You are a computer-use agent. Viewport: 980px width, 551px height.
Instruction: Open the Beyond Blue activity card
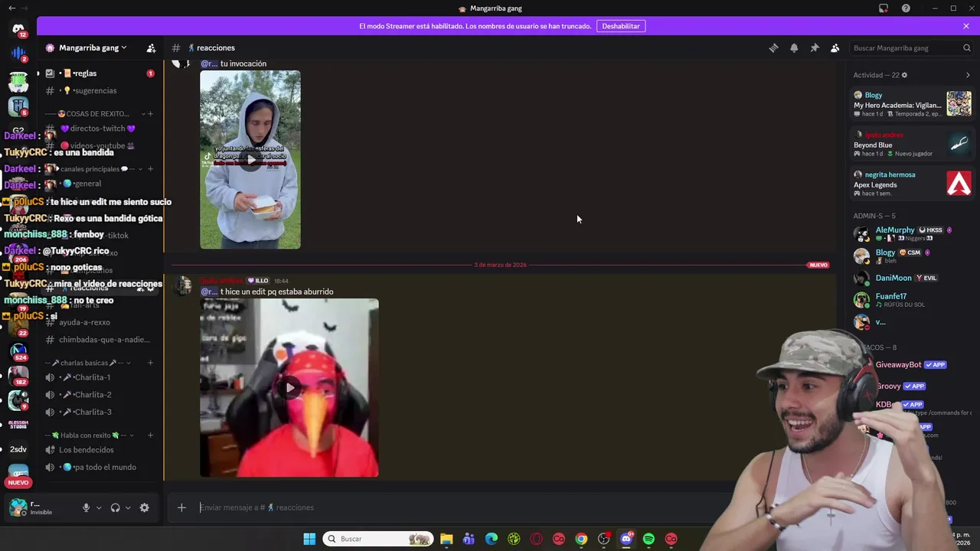(912, 144)
